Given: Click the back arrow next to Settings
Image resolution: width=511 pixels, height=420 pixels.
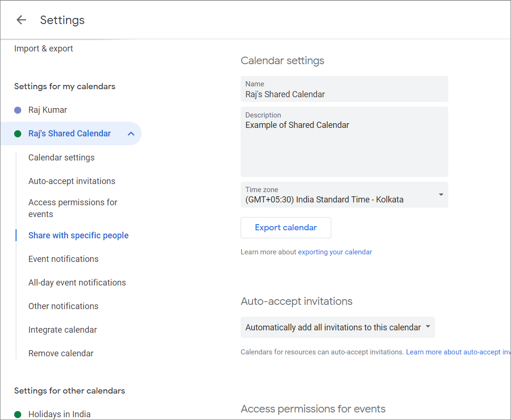Looking at the screenshot, I should (21, 20).
